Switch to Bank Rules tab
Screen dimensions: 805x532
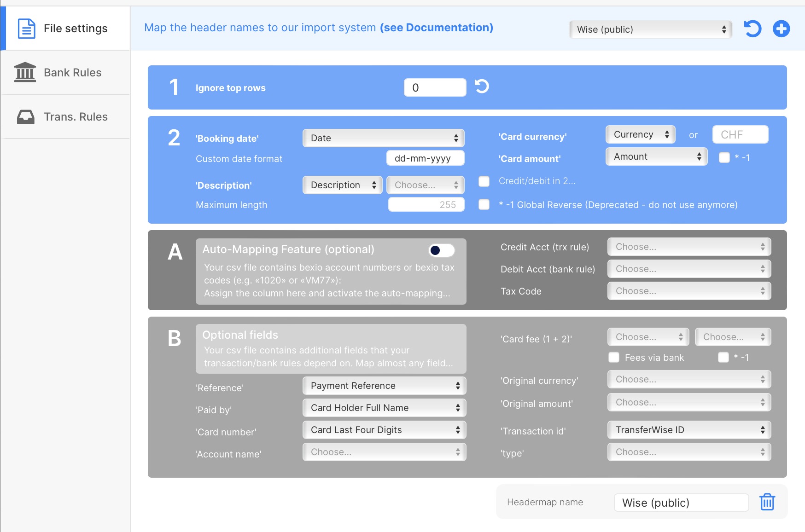point(66,73)
